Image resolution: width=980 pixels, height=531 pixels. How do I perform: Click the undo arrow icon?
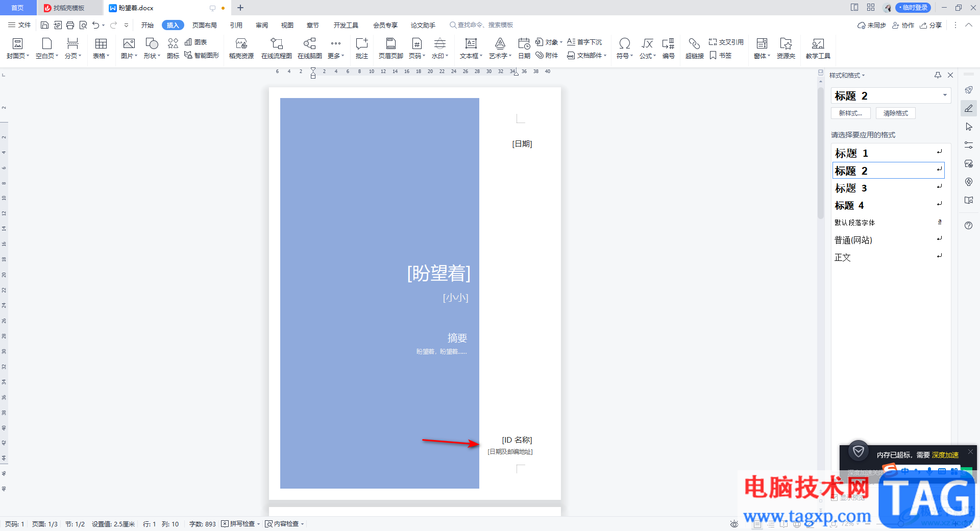[95, 25]
